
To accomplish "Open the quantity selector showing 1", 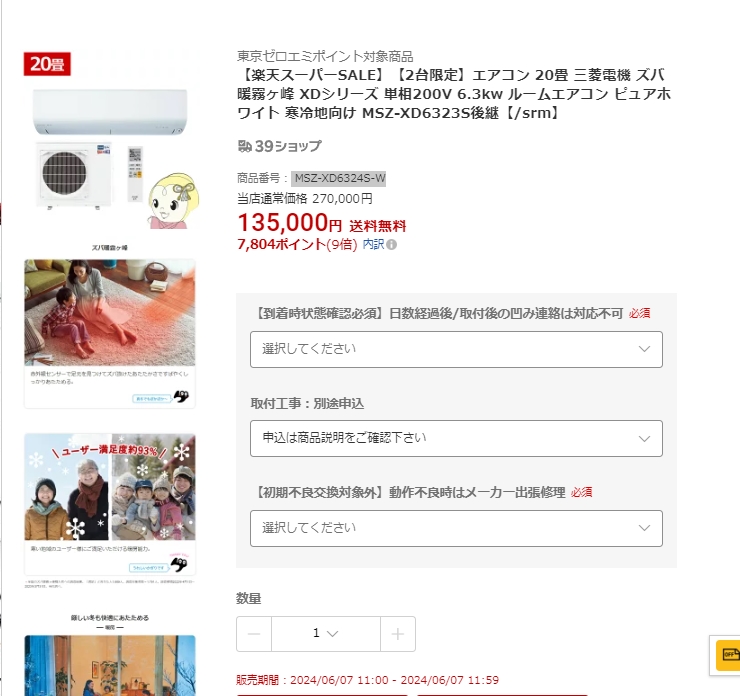I will [x=326, y=634].
